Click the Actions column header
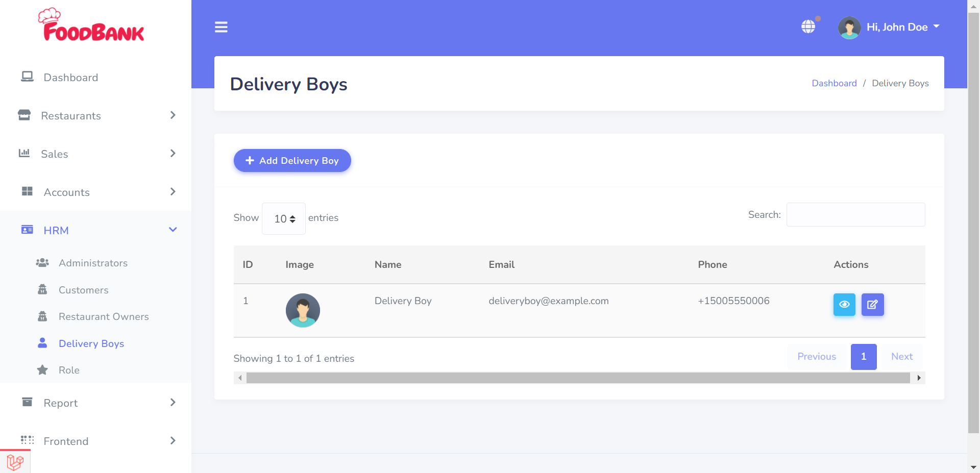This screenshot has height=473, width=980. point(851,264)
